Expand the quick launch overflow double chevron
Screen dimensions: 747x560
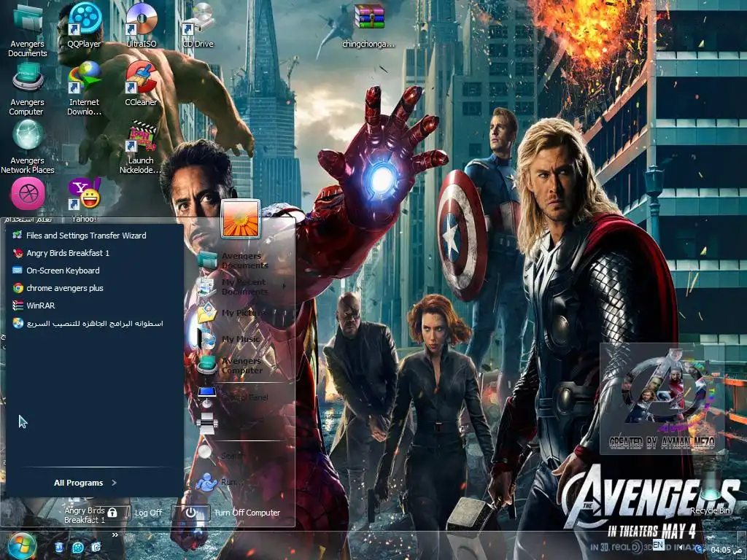click(x=115, y=534)
